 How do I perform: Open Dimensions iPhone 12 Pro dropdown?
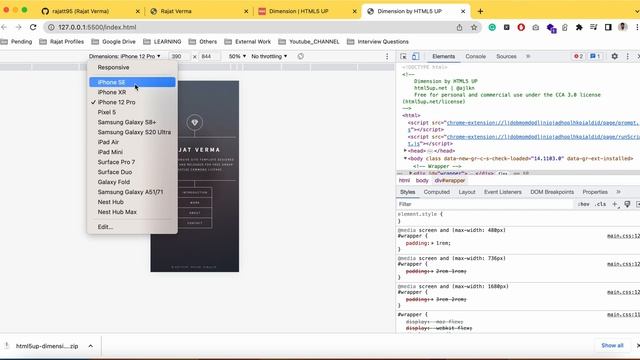coord(124,56)
